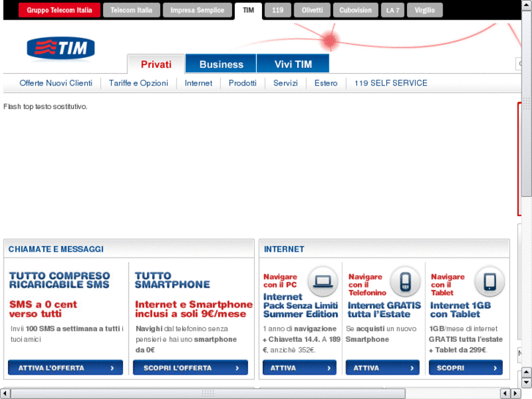Open the Servizi menu item
532x399 pixels.
point(285,83)
